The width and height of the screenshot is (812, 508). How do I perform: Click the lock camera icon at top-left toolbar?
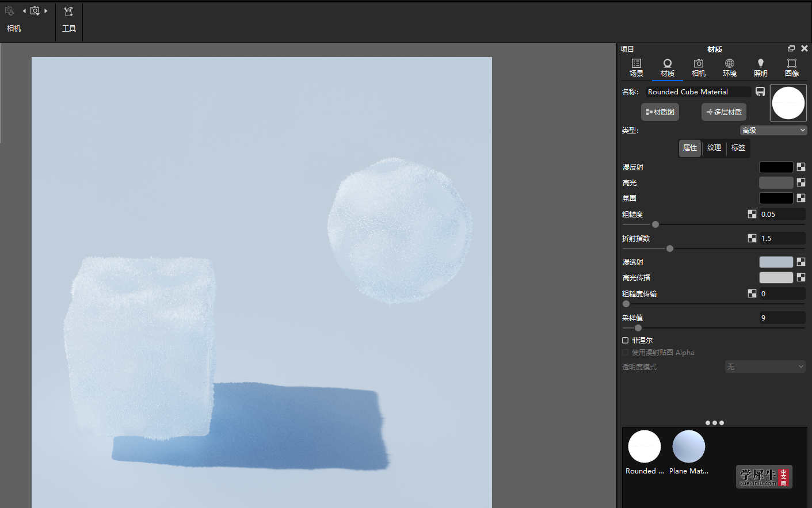9,11
